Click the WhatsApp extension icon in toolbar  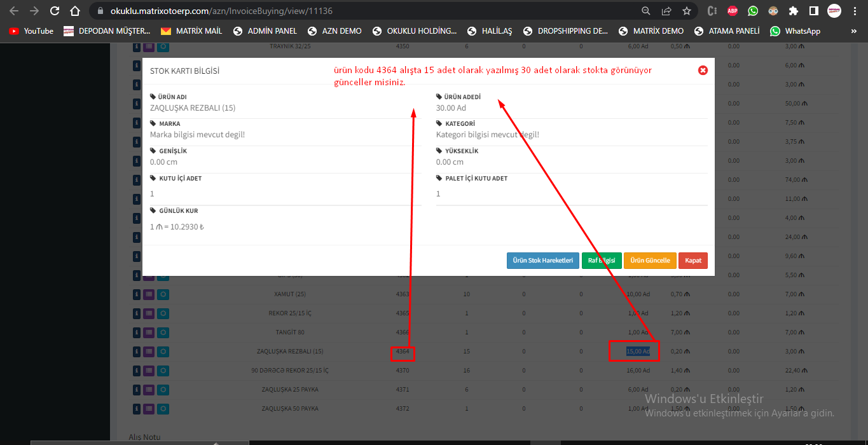click(x=753, y=11)
